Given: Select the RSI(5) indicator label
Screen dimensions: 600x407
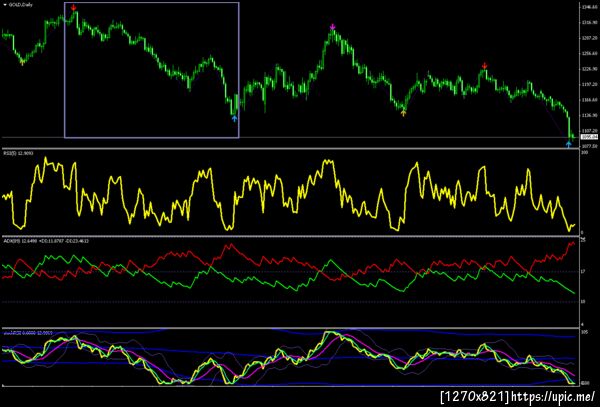Looking at the screenshot, I should [18, 153].
